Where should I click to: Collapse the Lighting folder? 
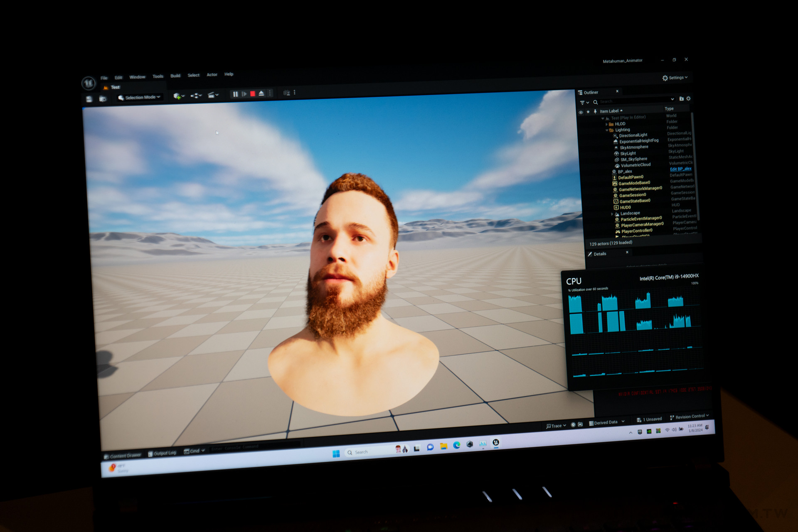tap(607, 130)
